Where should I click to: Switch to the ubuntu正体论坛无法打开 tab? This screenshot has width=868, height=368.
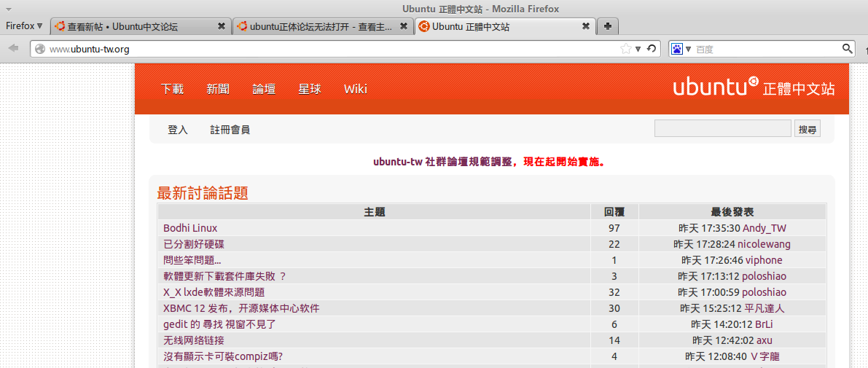click(x=323, y=26)
